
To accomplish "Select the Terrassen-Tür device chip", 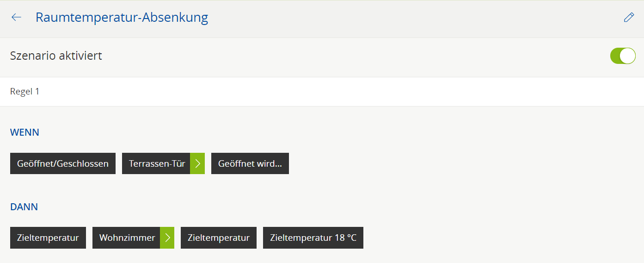I will (x=157, y=163).
